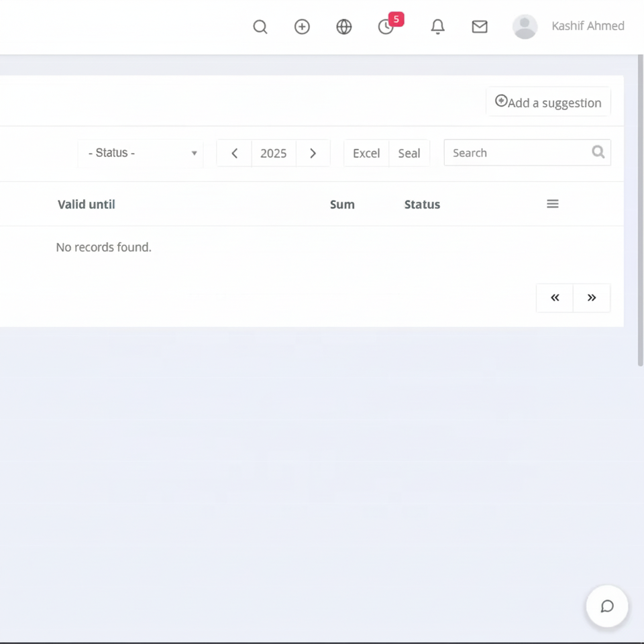Screen dimensions: 644x644
Task: Open the chat bubble widget
Action: point(607,606)
